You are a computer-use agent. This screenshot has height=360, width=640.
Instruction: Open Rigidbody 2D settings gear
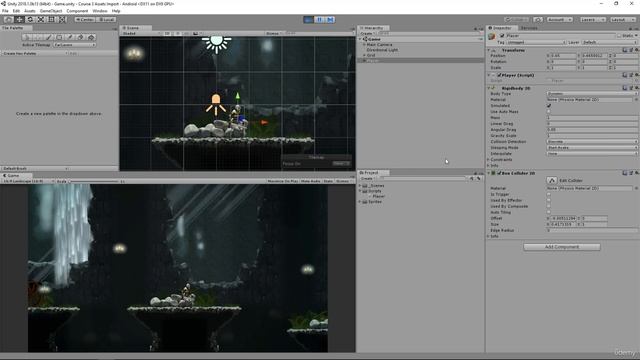(636, 88)
